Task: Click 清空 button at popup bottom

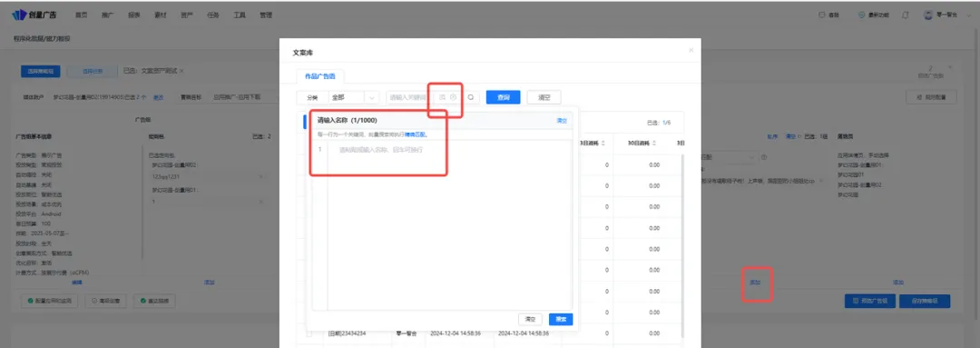Action: pos(530,319)
